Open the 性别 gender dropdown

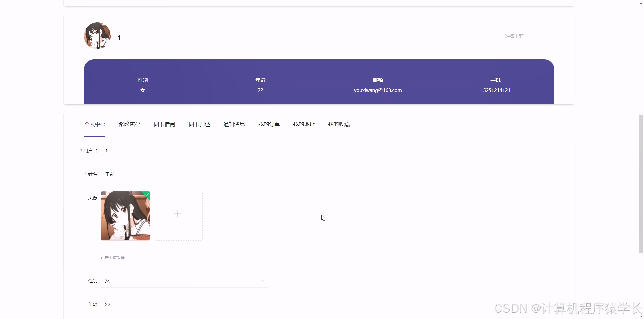point(184,281)
